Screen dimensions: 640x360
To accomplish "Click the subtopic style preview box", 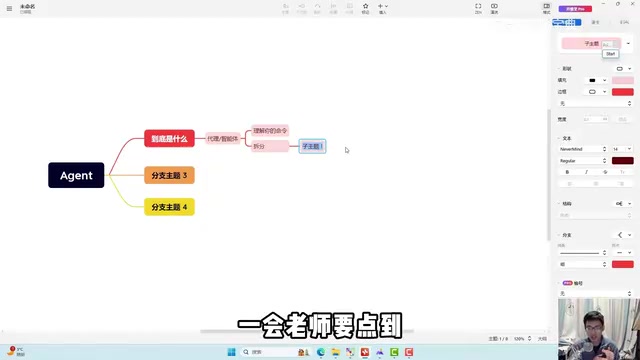I will (591, 43).
